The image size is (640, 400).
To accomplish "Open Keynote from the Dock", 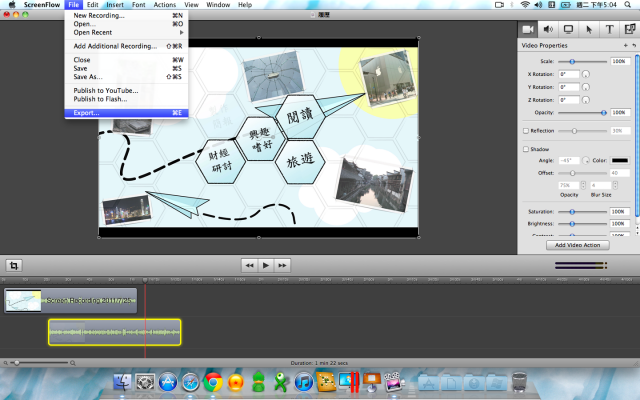I will pos(371,382).
